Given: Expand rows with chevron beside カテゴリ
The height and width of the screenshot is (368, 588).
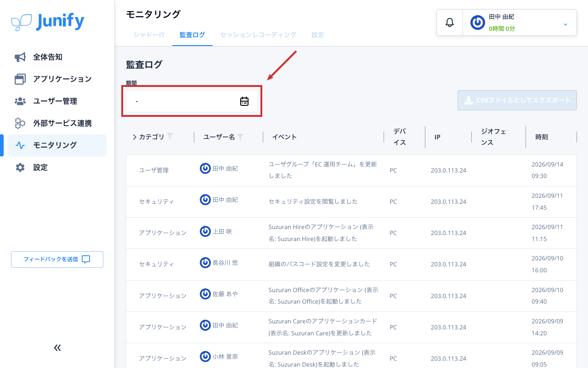Looking at the screenshot, I should [x=134, y=137].
